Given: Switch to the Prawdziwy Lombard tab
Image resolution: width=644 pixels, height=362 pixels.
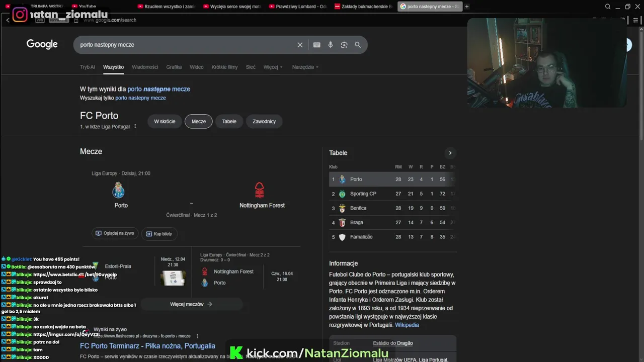Looking at the screenshot, I should (298, 7).
